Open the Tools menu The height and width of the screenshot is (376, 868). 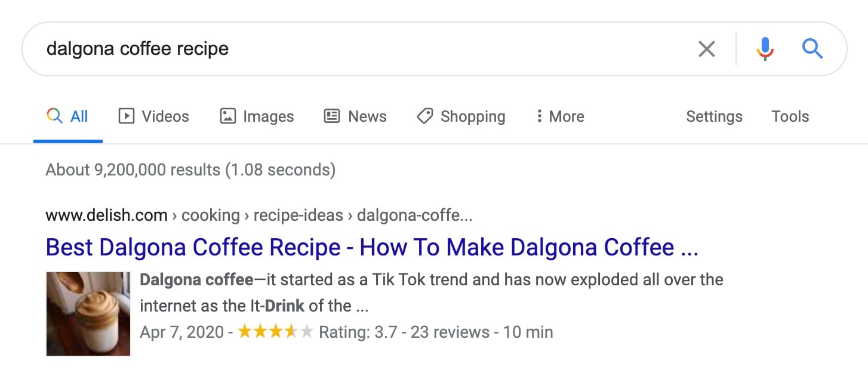[x=790, y=116]
